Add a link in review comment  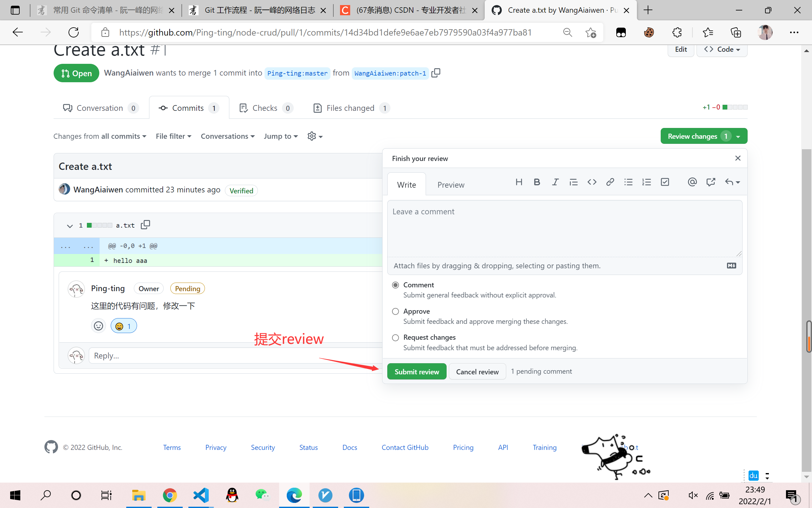click(x=610, y=182)
